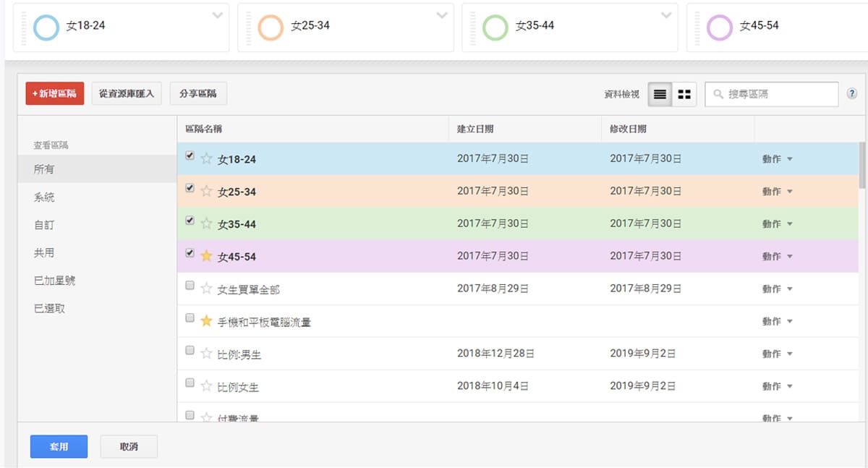Uncheck the 女18-24 segment checkbox
This screenshot has height=468, width=868.
coord(190,156)
